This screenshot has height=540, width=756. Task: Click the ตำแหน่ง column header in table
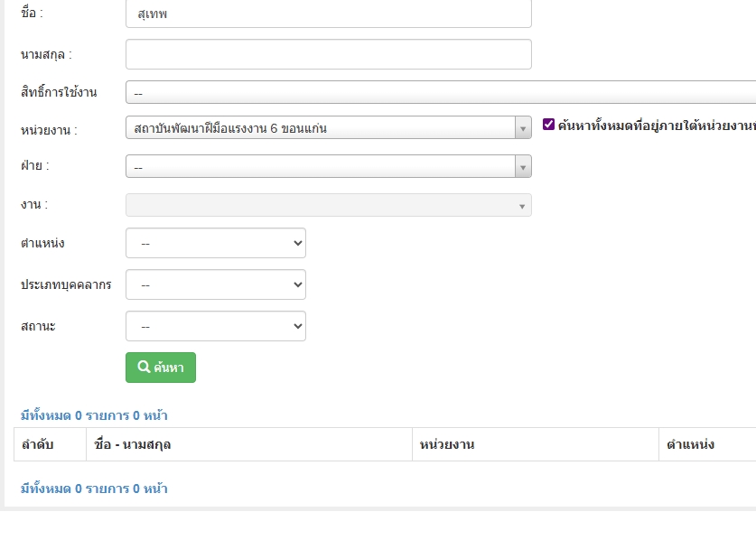pos(690,444)
